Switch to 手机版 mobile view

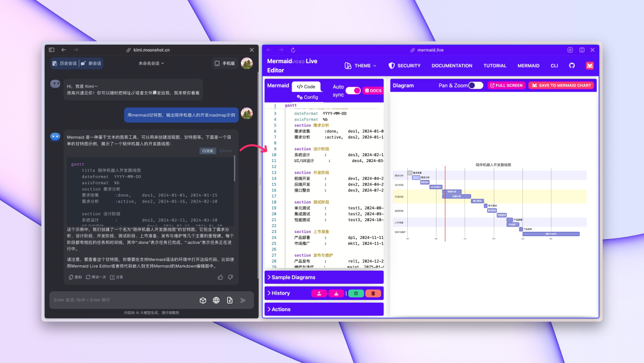[225, 63]
